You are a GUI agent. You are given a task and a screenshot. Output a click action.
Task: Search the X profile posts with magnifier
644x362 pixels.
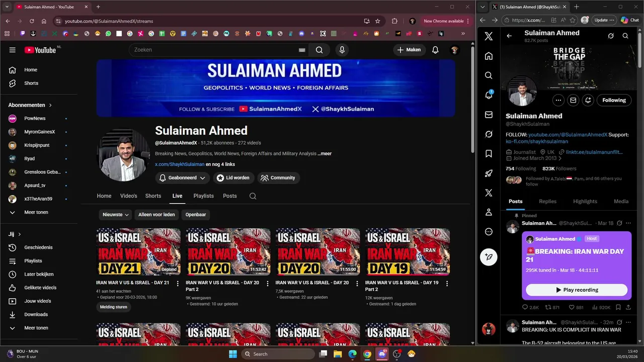625,36
